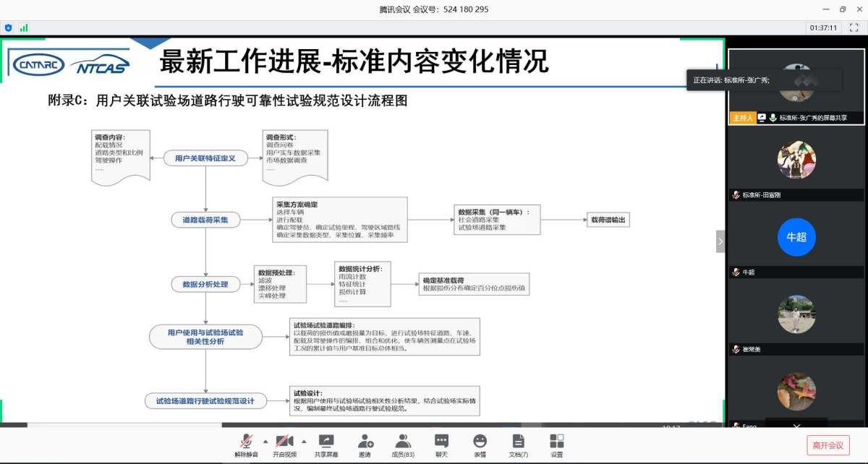Open the 文档(7) documents panel
868x464 pixels.
[518, 442]
